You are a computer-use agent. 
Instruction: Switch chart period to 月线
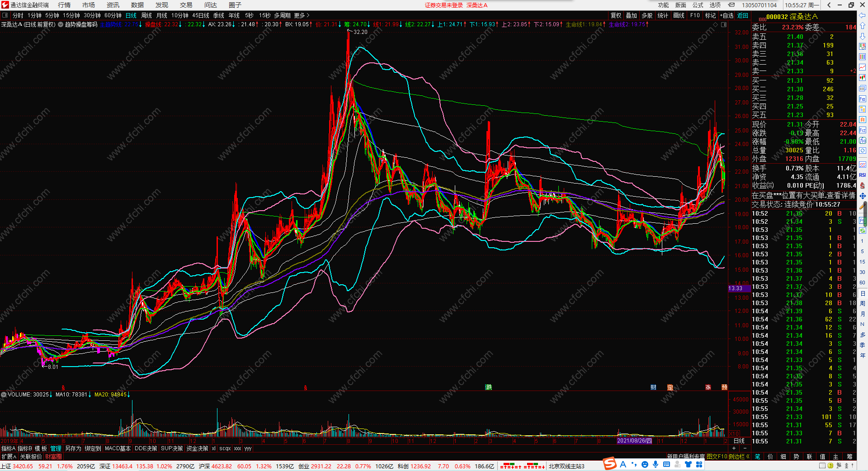click(162, 15)
